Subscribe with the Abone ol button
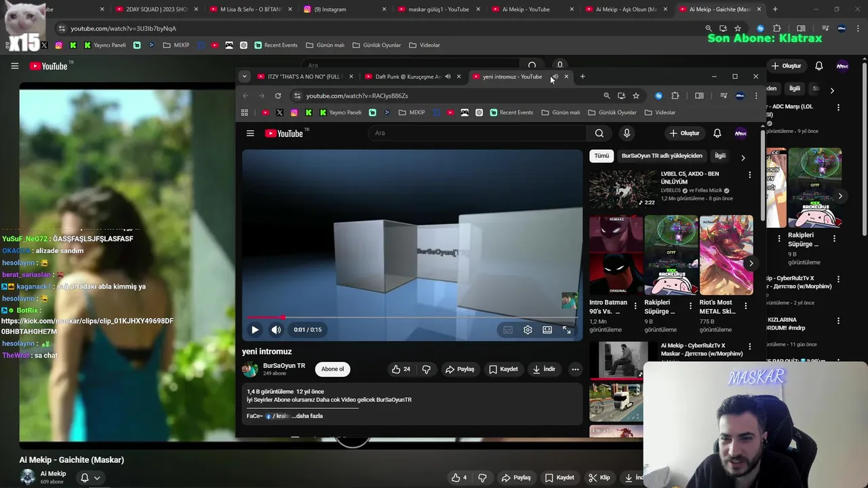The width and height of the screenshot is (868, 488). click(x=332, y=369)
